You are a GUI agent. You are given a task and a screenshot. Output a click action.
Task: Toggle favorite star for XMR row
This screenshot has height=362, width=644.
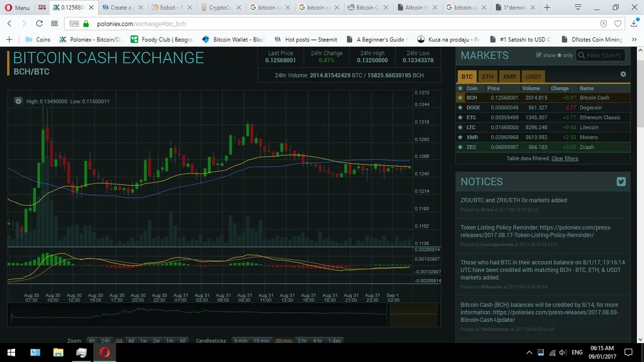coord(460,137)
